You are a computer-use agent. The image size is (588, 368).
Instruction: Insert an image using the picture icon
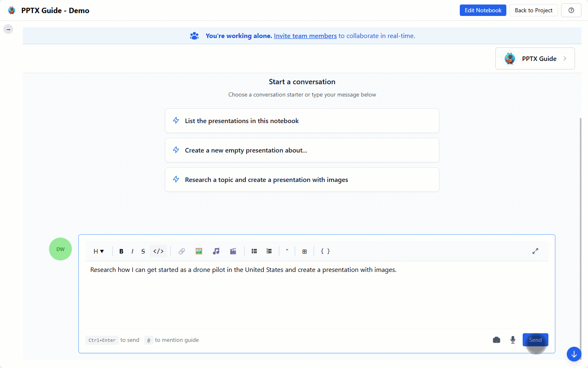coord(199,251)
